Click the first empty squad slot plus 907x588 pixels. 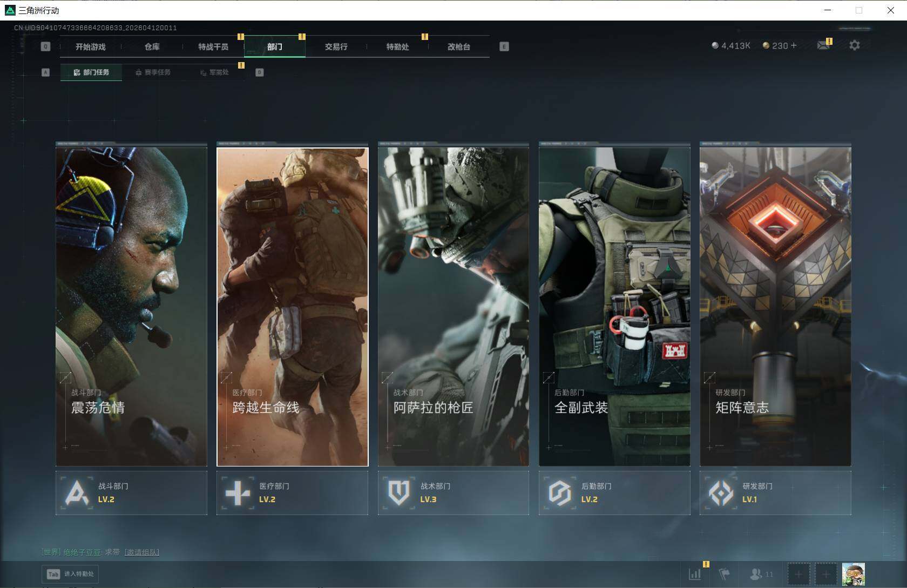pyautogui.click(x=798, y=574)
